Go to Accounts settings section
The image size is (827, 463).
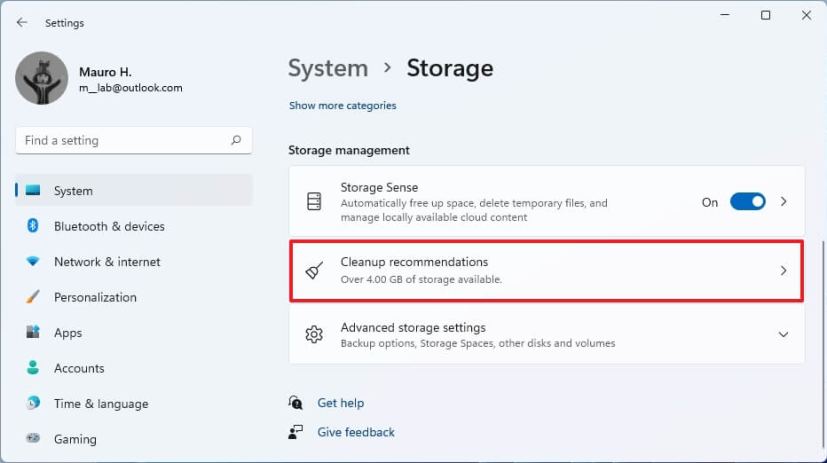[79, 368]
